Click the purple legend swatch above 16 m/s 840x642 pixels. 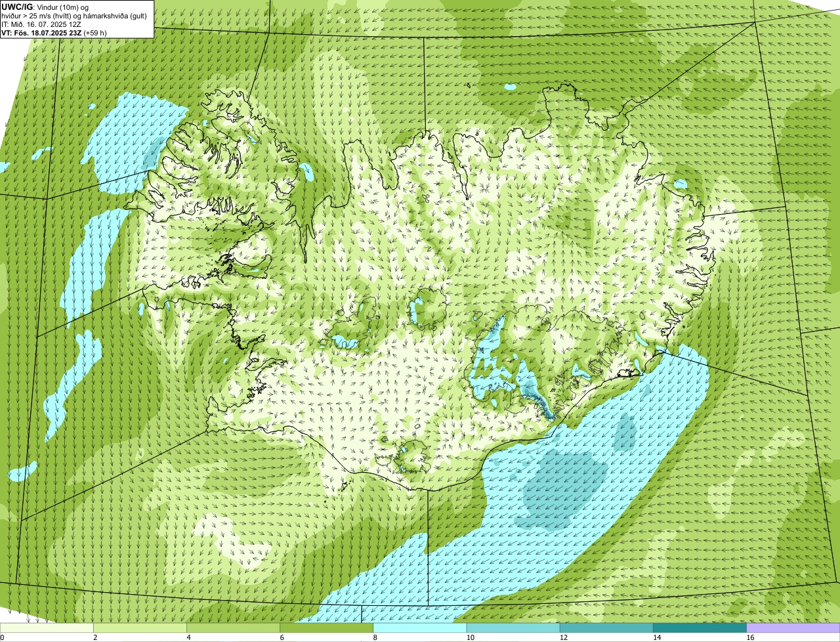(793, 628)
